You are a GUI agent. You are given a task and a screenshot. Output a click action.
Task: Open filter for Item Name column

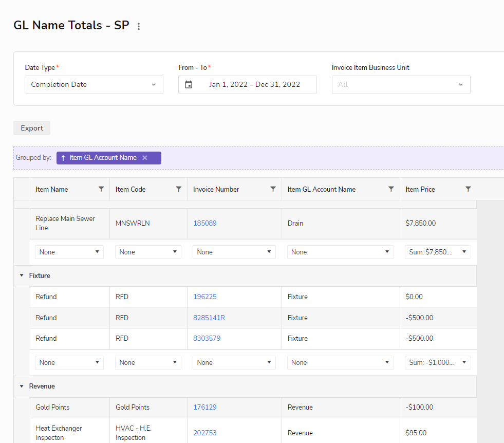[x=101, y=189]
